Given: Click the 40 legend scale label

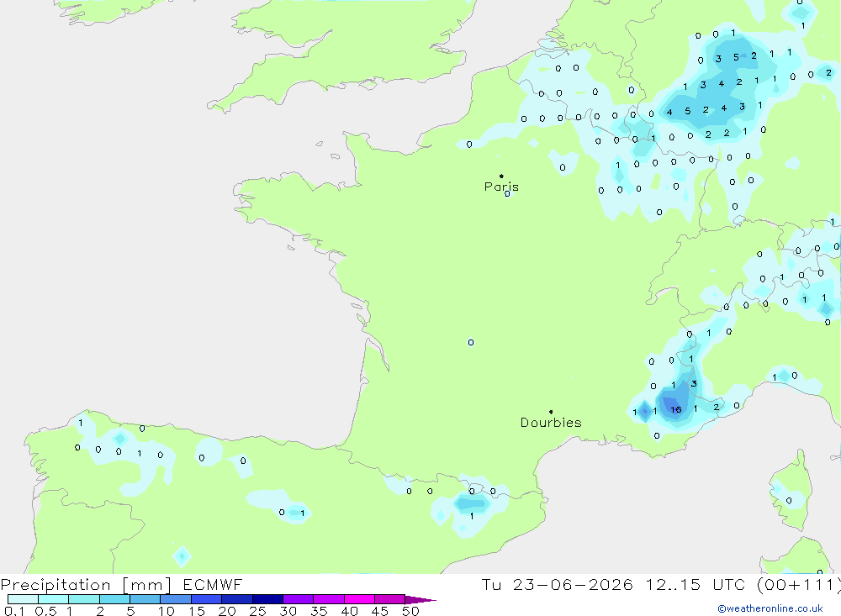Looking at the screenshot, I should 350,611.
